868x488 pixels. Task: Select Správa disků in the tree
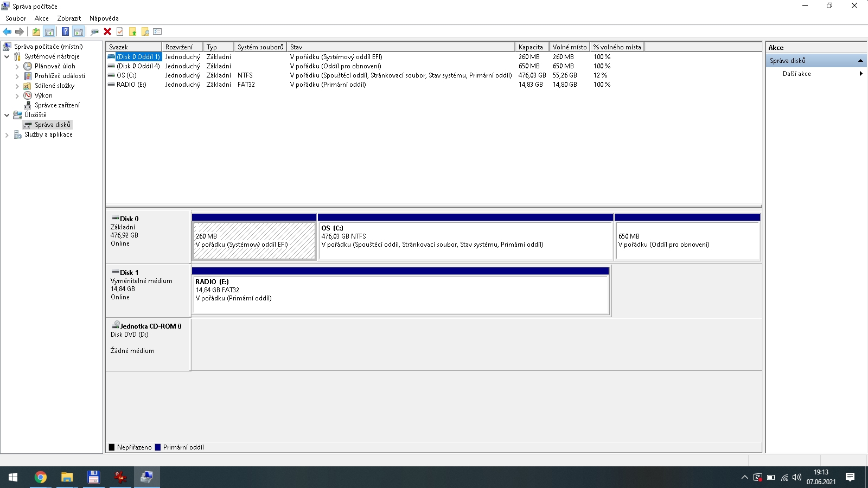(53, 125)
